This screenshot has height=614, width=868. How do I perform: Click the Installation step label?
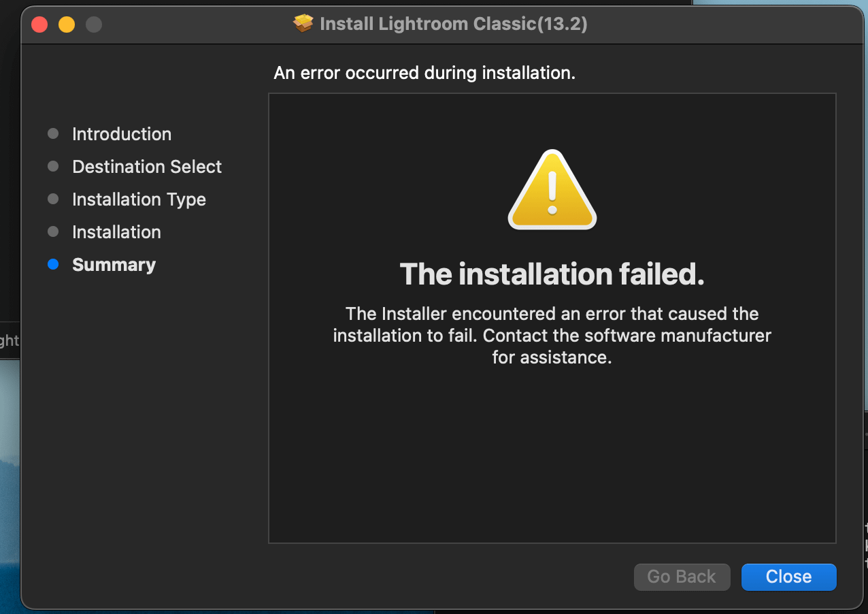point(116,232)
